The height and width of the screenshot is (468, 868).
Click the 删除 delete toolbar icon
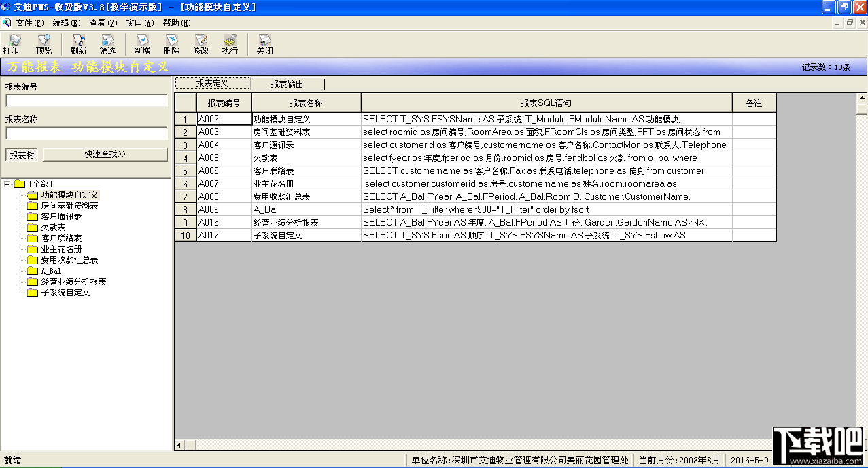point(172,45)
